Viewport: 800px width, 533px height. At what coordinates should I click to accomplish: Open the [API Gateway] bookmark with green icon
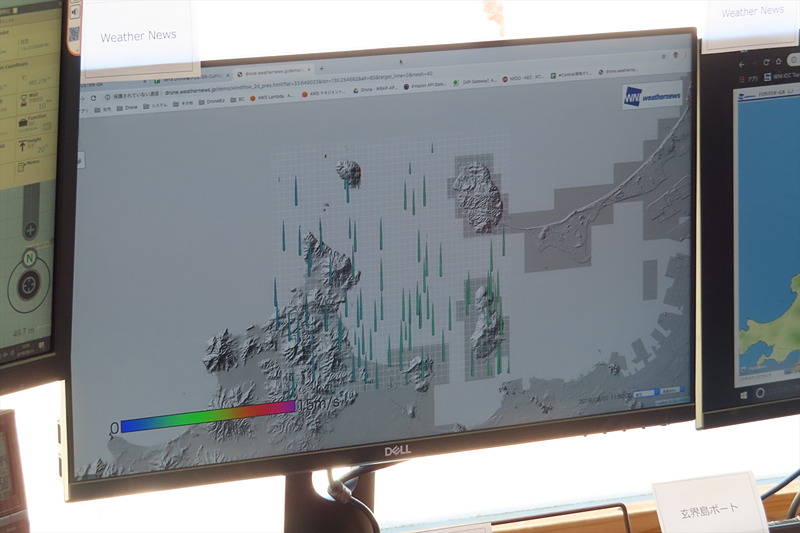point(474,82)
